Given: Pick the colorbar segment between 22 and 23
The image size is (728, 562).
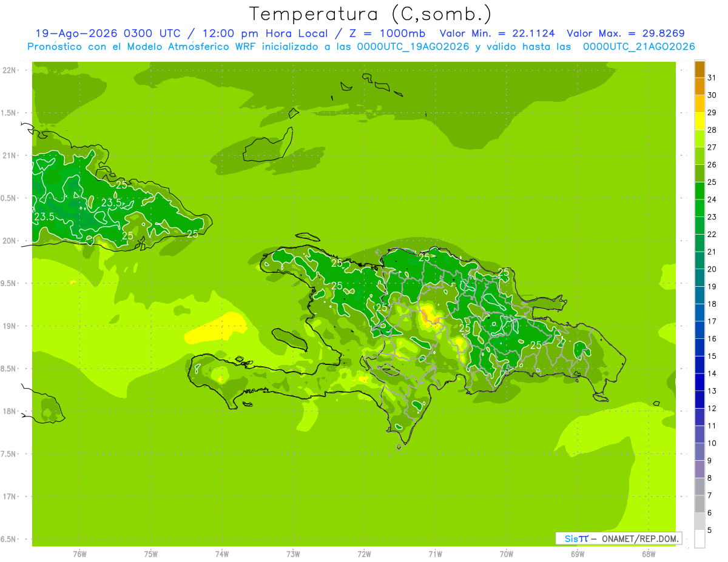Looking at the screenshot, I should [699, 226].
